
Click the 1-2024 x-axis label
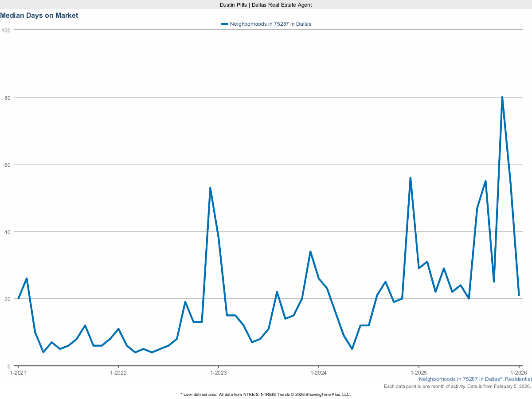point(318,372)
